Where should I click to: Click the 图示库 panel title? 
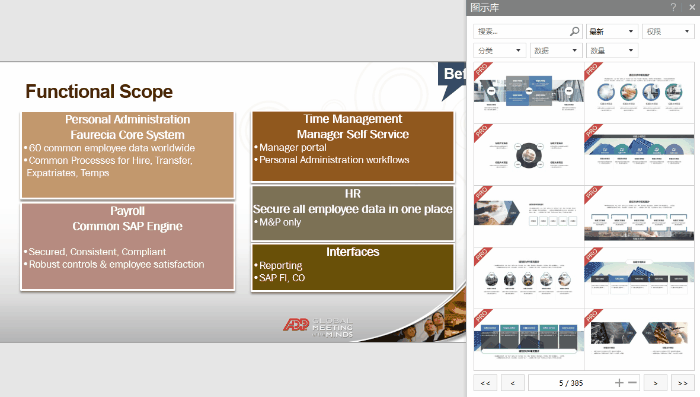coord(485,8)
